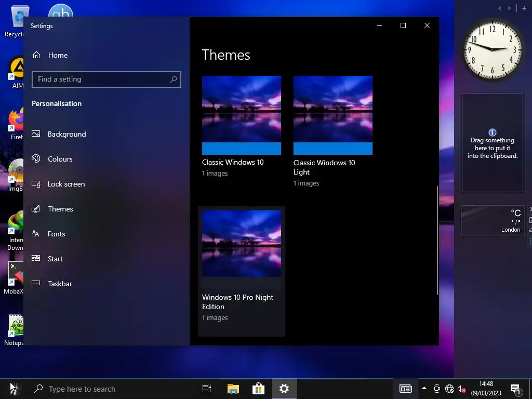
Task: Open the notification action centre
Action: [516, 389]
